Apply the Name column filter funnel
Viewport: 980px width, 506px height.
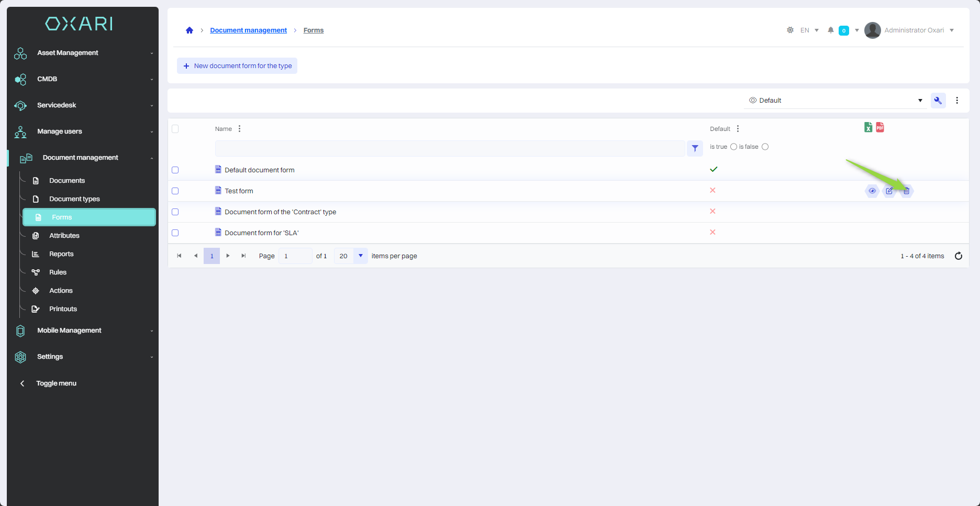[x=695, y=149]
